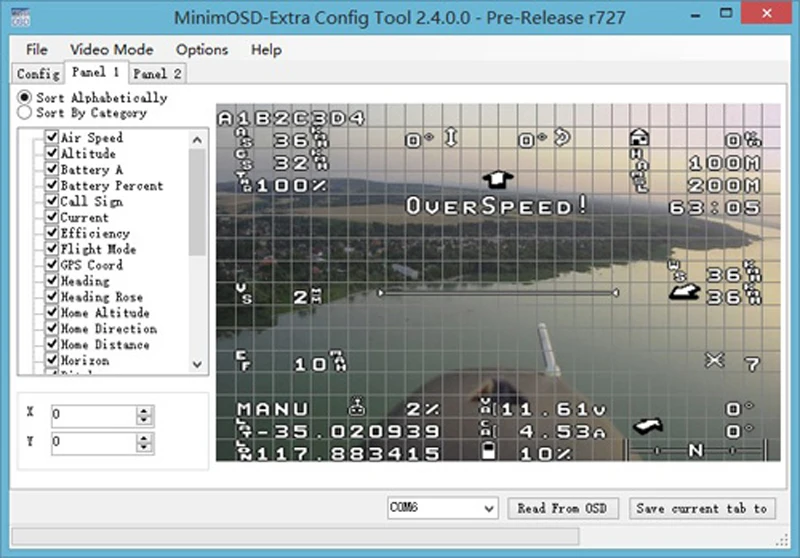The width and height of the screenshot is (800, 558).
Task: Select the heading arrow icon beside battery current
Action: tap(647, 425)
